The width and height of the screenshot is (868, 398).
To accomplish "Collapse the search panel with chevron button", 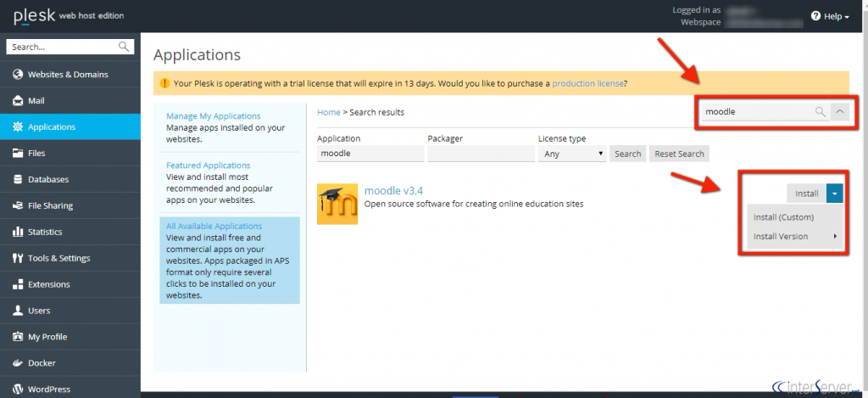I will pyautogui.click(x=840, y=111).
